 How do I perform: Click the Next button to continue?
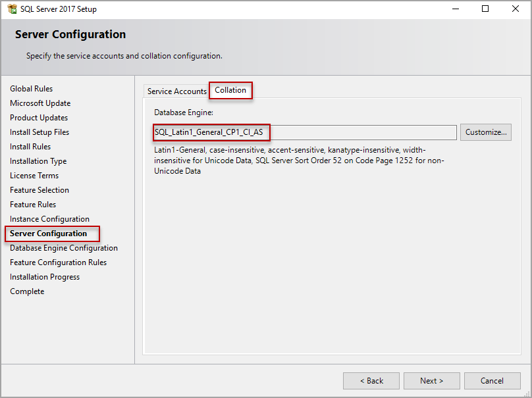431,380
